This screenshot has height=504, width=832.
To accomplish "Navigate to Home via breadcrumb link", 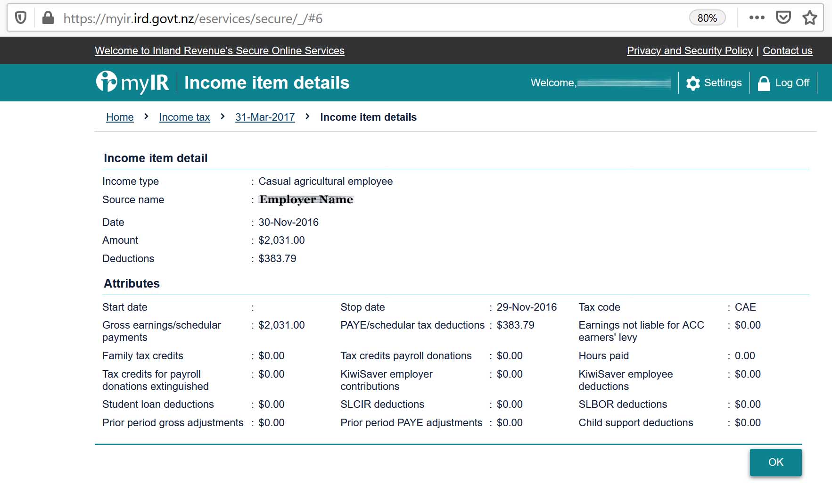I will (x=120, y=117).
